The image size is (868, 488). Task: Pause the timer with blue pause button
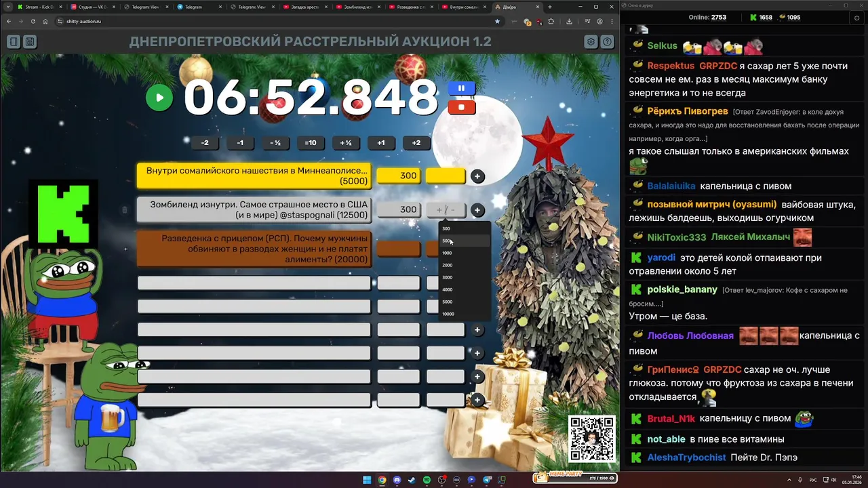[461, 88]
